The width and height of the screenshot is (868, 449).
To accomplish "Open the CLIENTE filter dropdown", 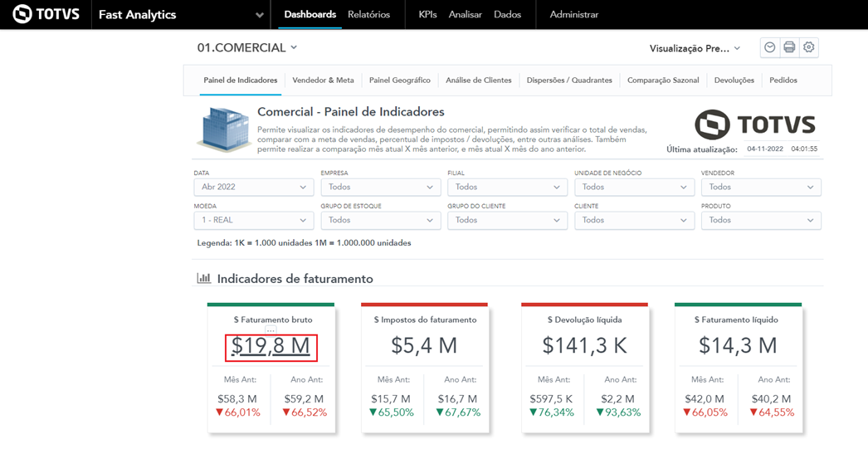I will point(634,220).
